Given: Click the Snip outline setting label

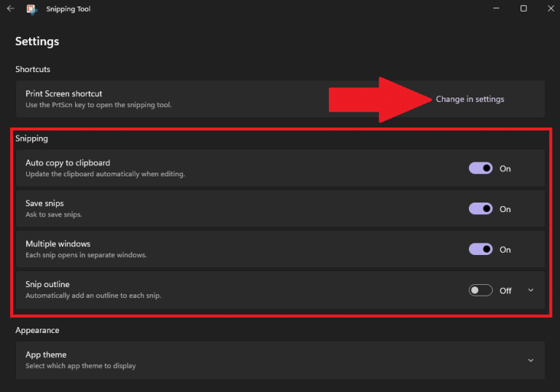Looking at the screenshot, I should point(47,284).
